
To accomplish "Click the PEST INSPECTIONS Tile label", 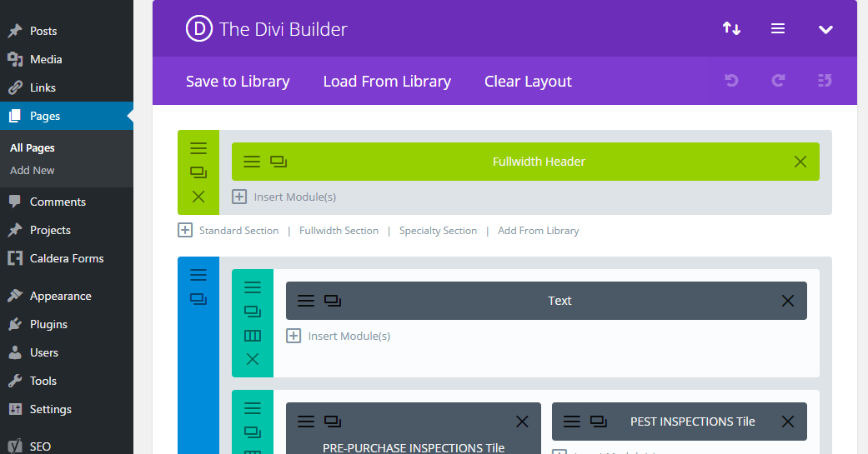I will click(693, 422).
